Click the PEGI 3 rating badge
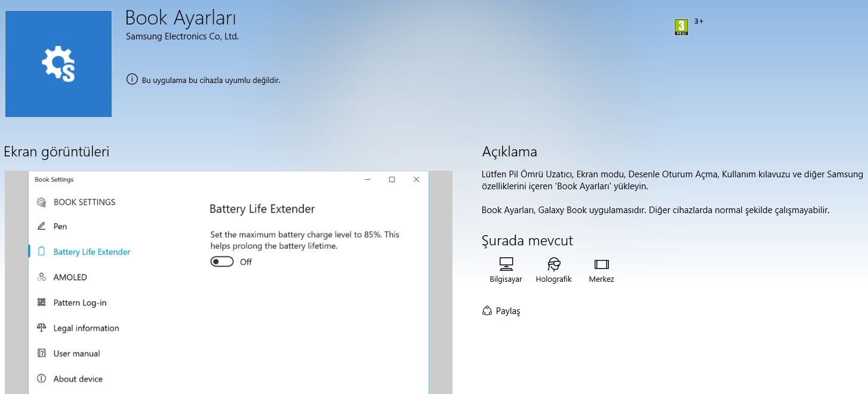 pyautogui.click(x=681, y=27)
